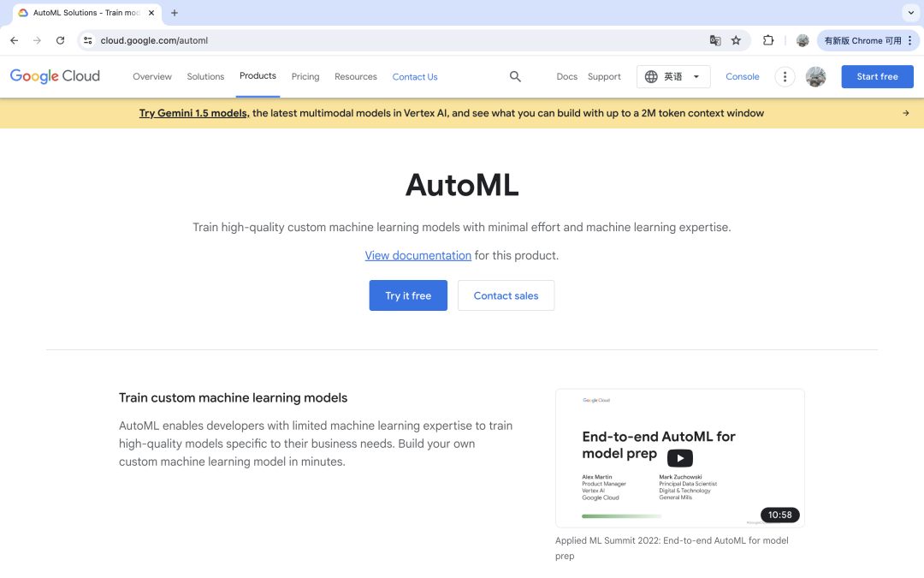View site information icon in address bar
Viewport: 924px width, 578px height.
pos(88,41)
